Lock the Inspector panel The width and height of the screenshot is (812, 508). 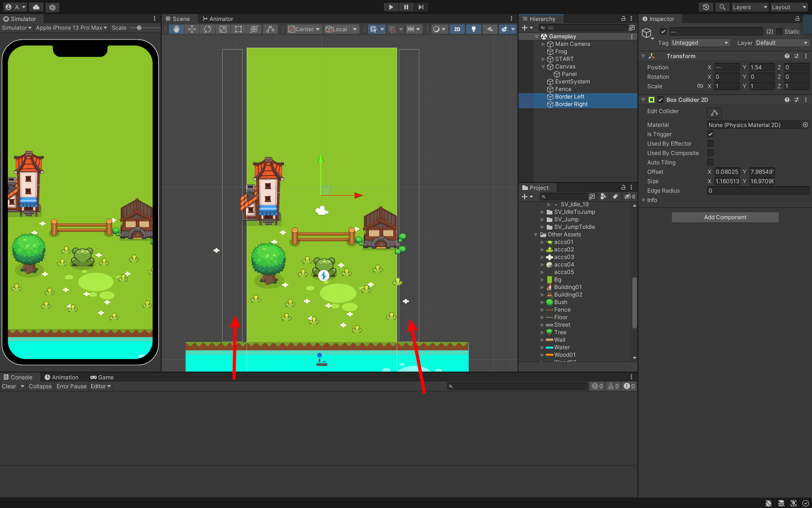tap(798, 19)
